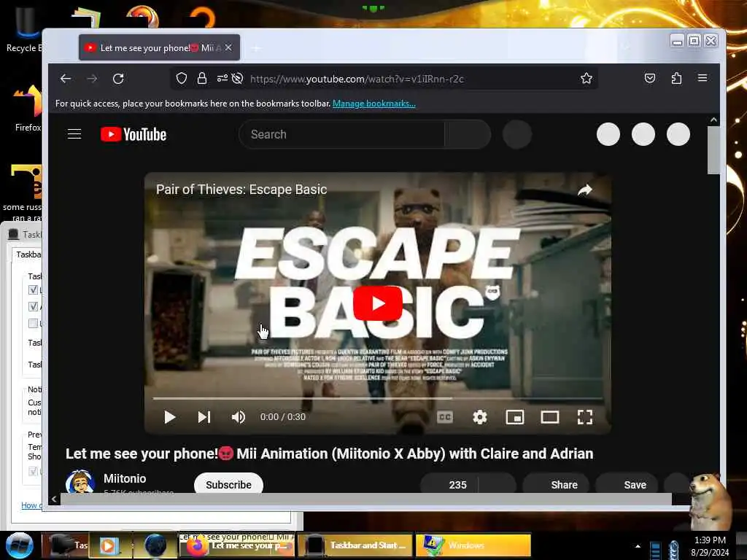Subscribe to the Miitonio channel

228,484
